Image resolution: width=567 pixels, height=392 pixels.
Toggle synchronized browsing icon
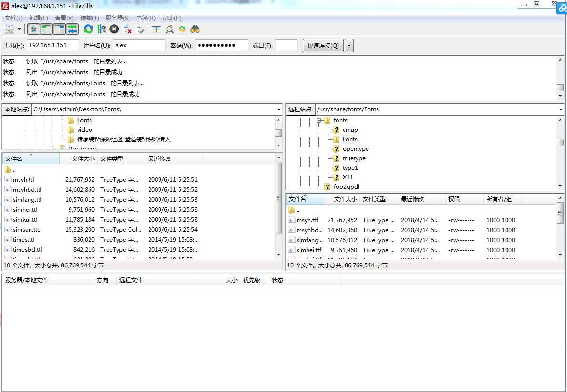tap(182, 29)
